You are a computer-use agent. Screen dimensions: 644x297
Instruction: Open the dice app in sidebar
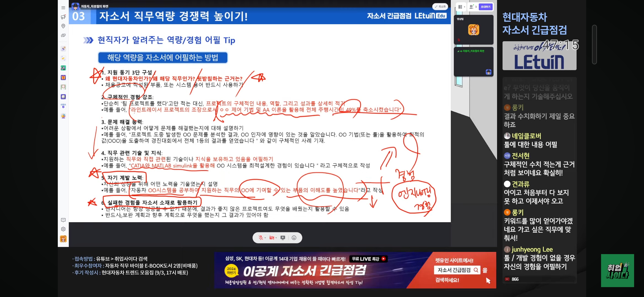coord(63,97)
